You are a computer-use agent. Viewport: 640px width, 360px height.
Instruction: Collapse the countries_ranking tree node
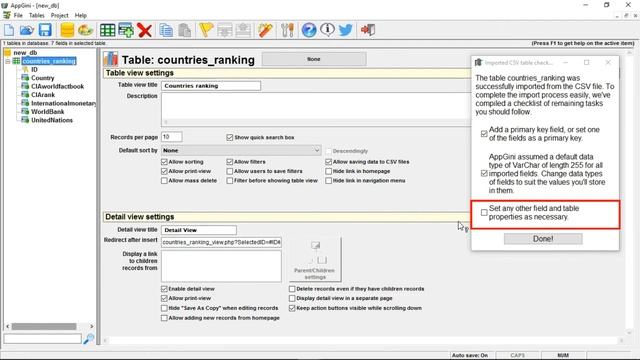click(7, 61)
